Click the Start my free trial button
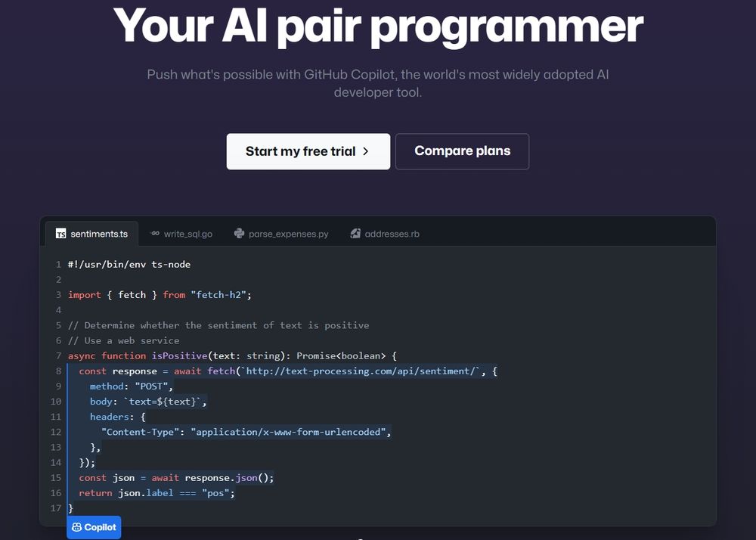Screen dimensions: 756x540 308,151
